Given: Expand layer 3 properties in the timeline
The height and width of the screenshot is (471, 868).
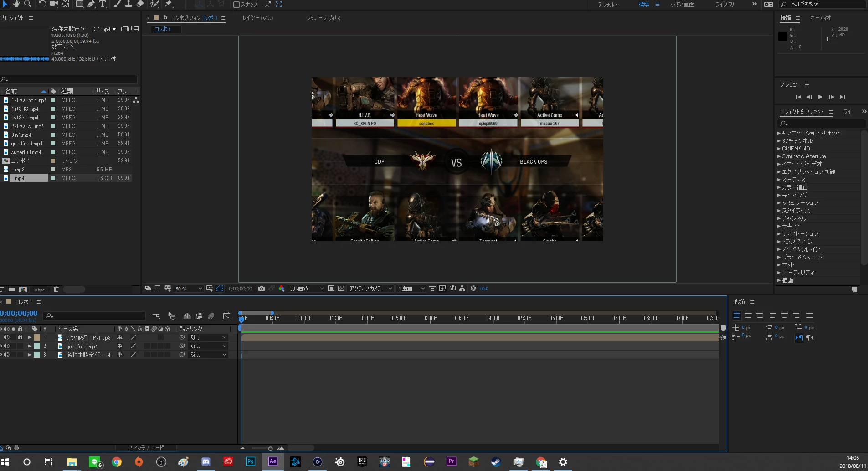Looking at the screenshot, I should (x=30, y=355).
